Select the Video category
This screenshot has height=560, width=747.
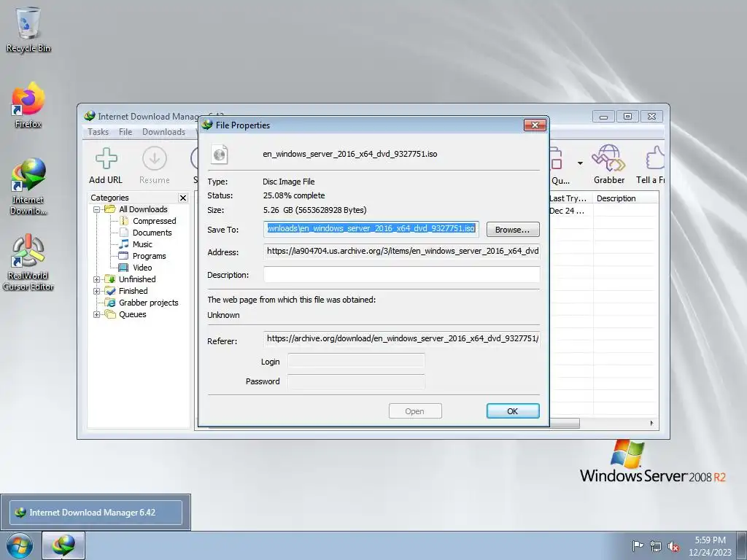pyautogui.click(x=142, y=268)
